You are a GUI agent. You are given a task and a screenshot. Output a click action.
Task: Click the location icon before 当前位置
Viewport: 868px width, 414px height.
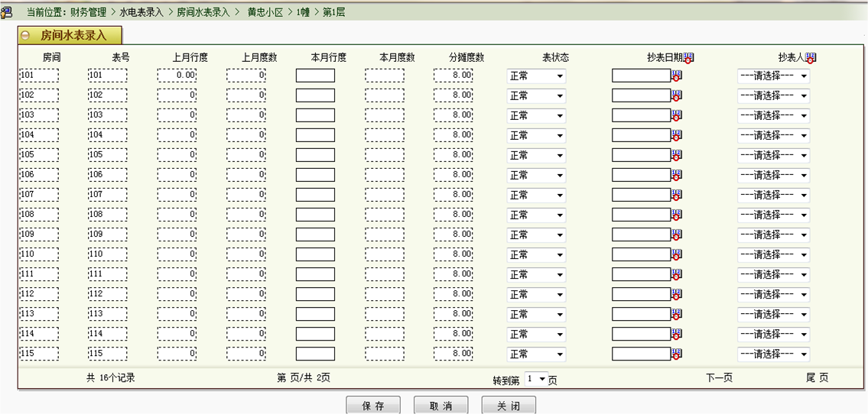click(8, 12)
